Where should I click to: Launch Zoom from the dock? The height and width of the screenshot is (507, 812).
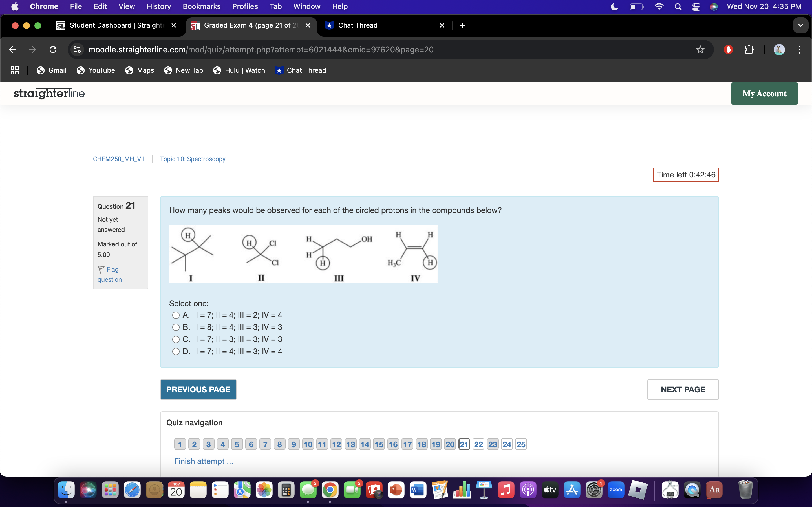pos(616,490)
